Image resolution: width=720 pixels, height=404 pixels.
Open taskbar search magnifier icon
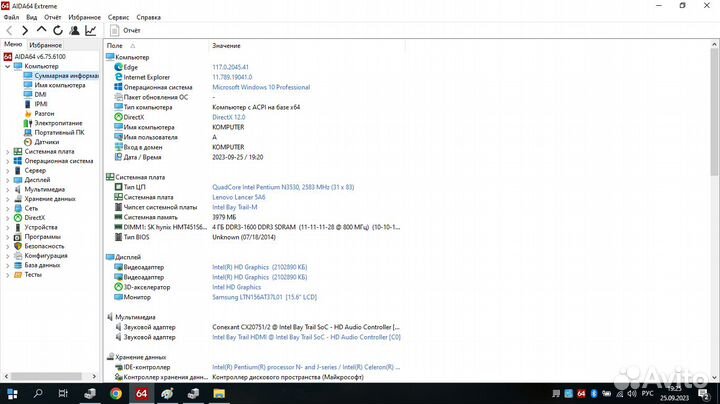tap(38, 393)
